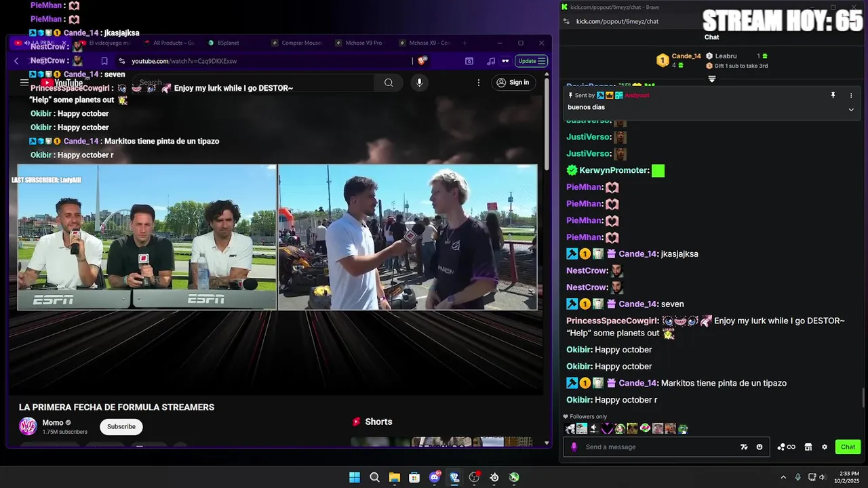Bookmark page icon in YouTube browser toolbar
The height and width of the screenshot is (488, 868).
pyautogui.click(x=104, y=61)
